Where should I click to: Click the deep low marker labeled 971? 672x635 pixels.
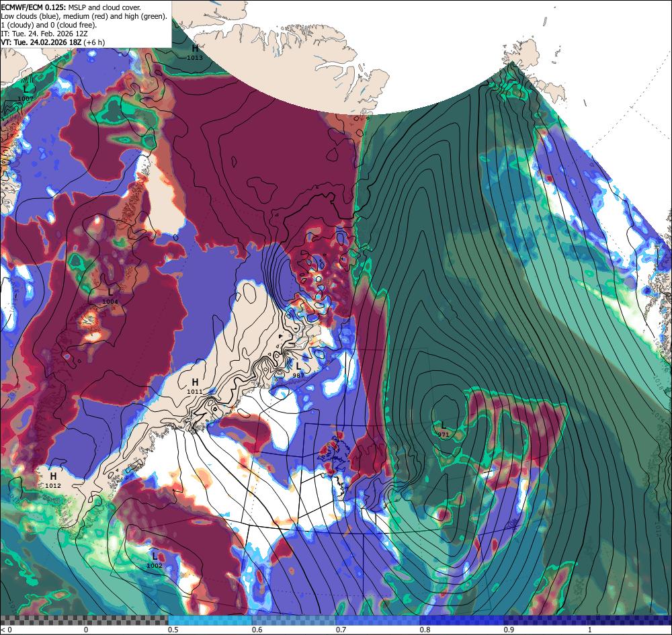point(444,429)
